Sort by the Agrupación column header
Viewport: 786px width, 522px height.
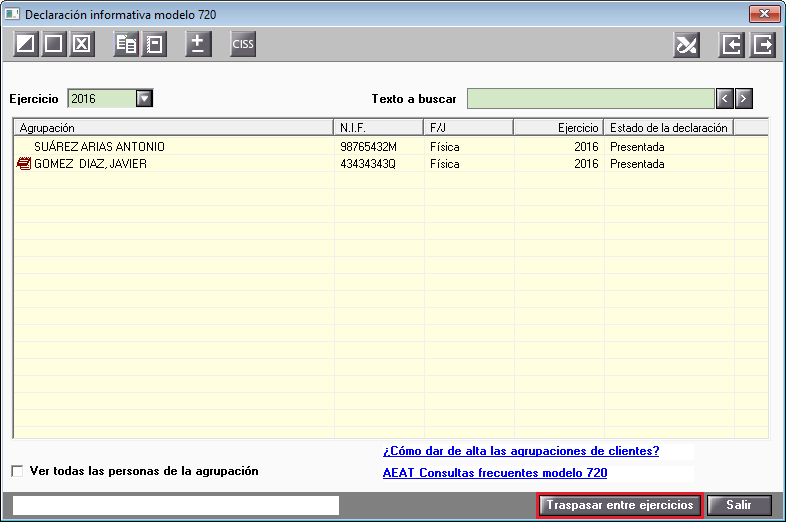[173, 128]
